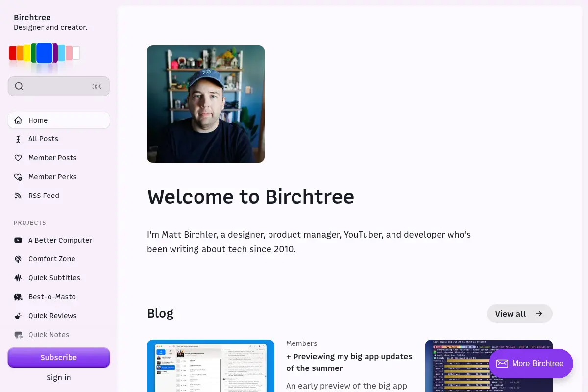This screenshot has height=392, width=588.
Task: Open the Best-o-Masto project
Action: click(59, 297)
